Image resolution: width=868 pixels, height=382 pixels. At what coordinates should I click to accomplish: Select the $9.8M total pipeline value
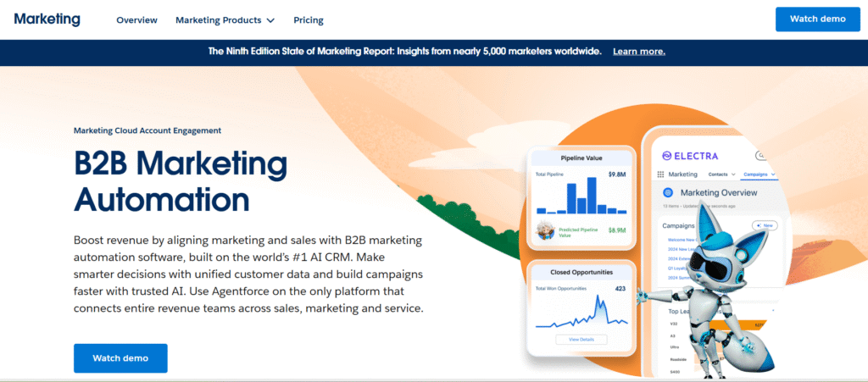(x=617, y=174)
